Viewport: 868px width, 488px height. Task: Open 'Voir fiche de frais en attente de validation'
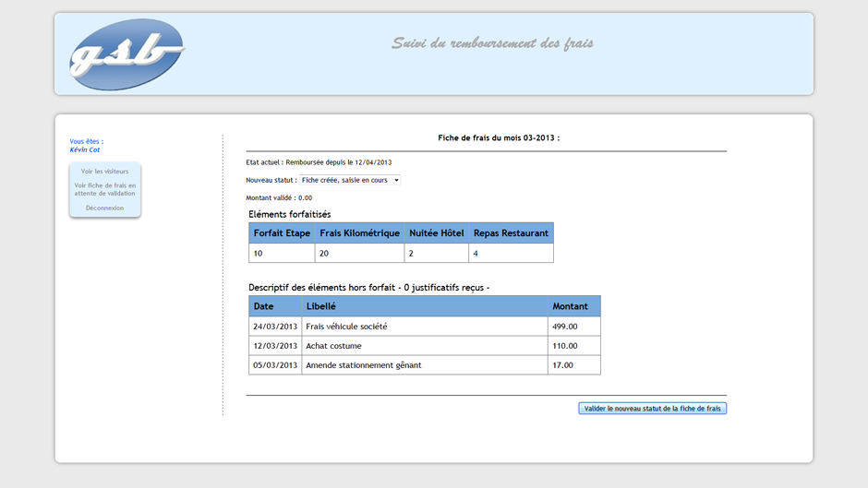[x=104, y=189]
